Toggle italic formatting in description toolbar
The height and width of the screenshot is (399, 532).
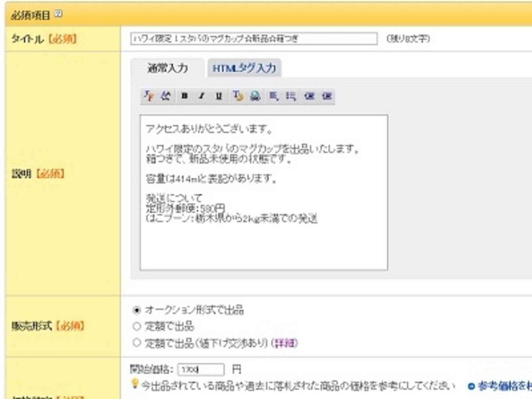click(x=201, y=96)
